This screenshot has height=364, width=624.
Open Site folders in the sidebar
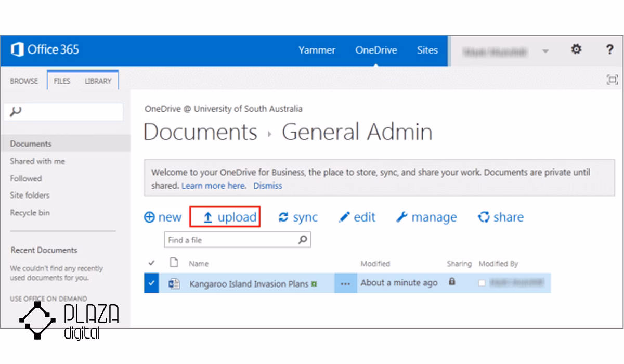click(30, 196)
